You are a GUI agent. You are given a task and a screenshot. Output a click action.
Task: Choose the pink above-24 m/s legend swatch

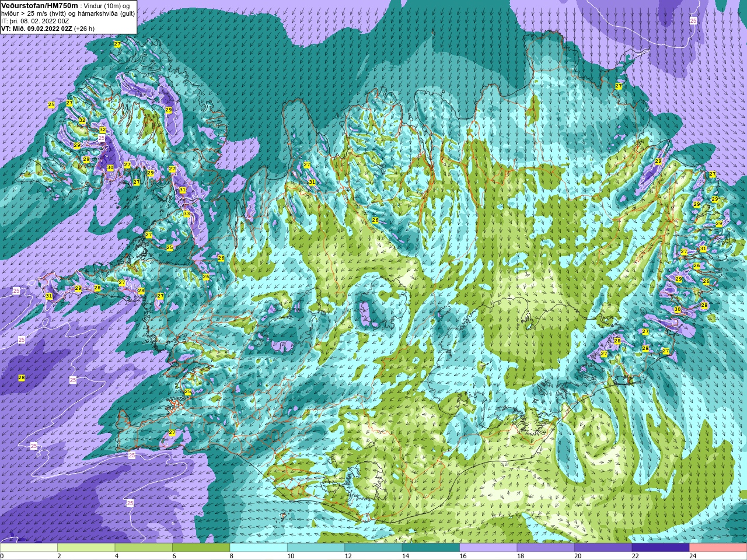[x=718, y=548]
